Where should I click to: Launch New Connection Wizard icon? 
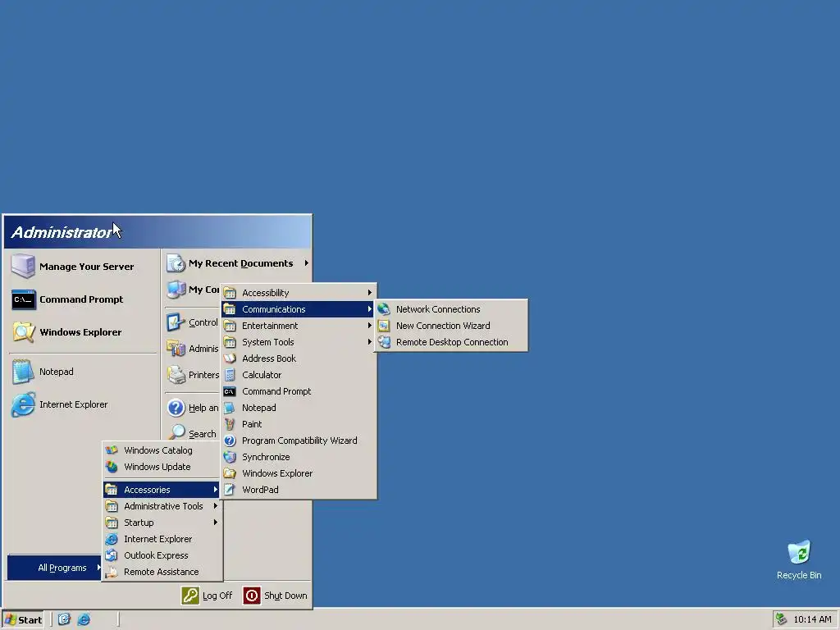384,326
